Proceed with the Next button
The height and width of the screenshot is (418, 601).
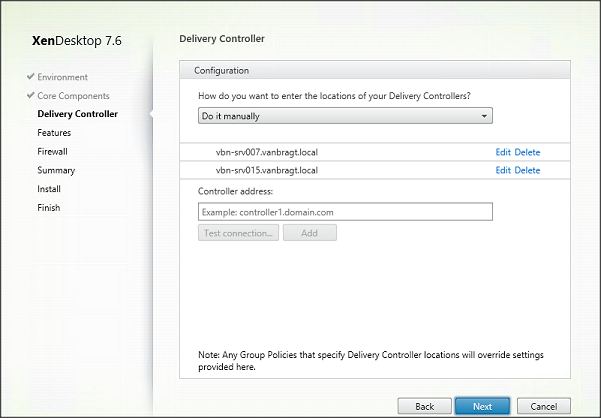[x=482, y=407]
